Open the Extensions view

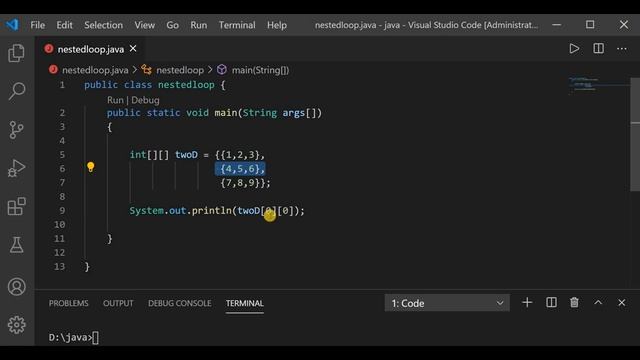click(16, 206)
